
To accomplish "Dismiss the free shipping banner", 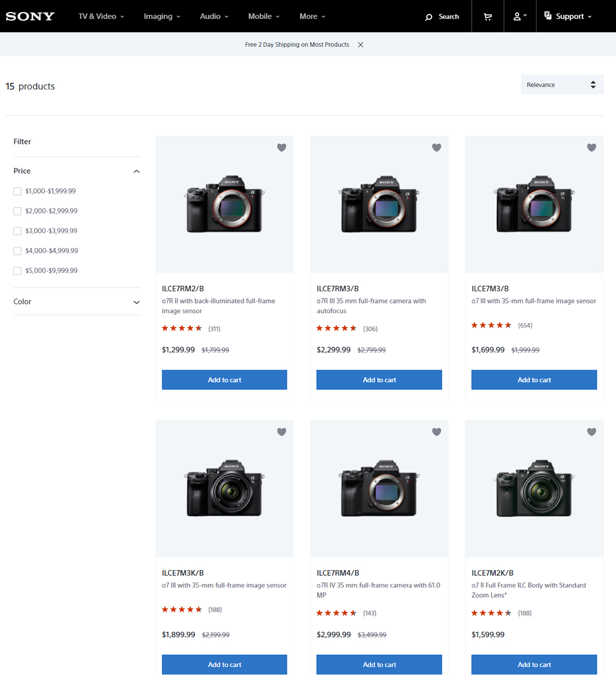I will [x=361, y=45].
